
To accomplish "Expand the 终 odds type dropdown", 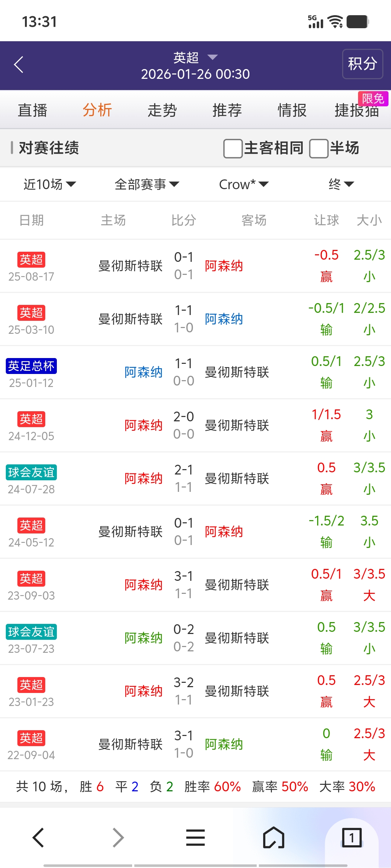I will [341, 184].
